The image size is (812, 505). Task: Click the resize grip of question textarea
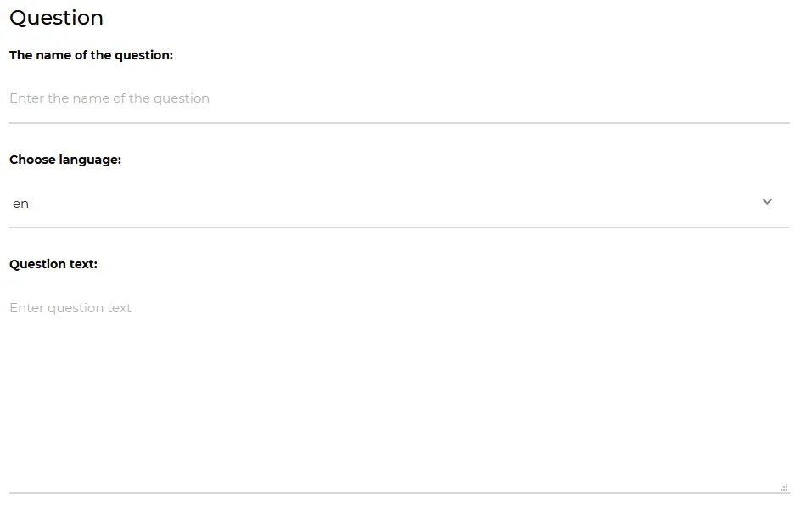tap(784, 487)
